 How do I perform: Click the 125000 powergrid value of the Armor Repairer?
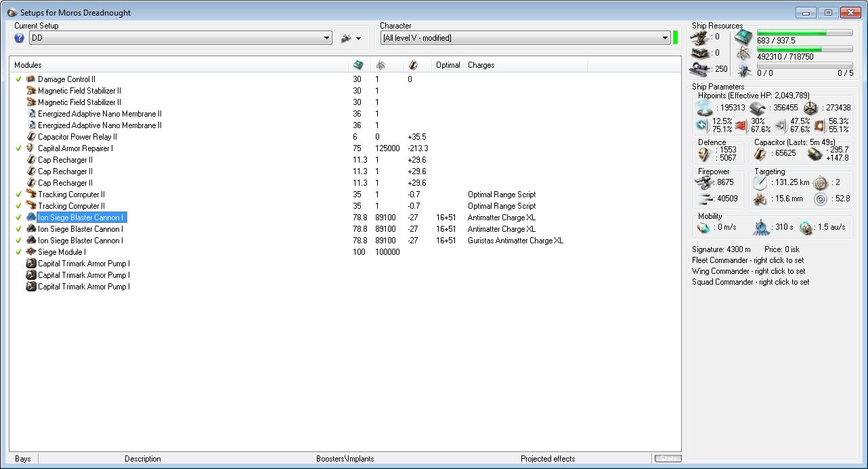tap(387, 148)
